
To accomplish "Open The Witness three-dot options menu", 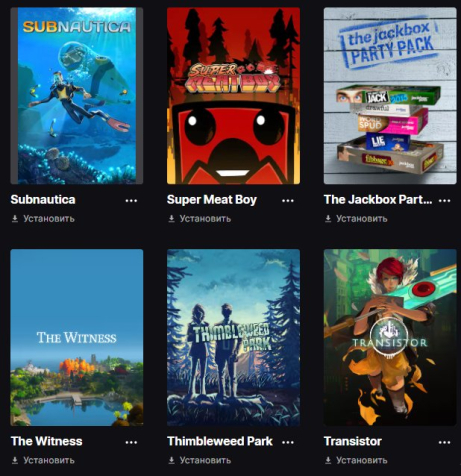I will pyautogui.click(x=131, y=442).
